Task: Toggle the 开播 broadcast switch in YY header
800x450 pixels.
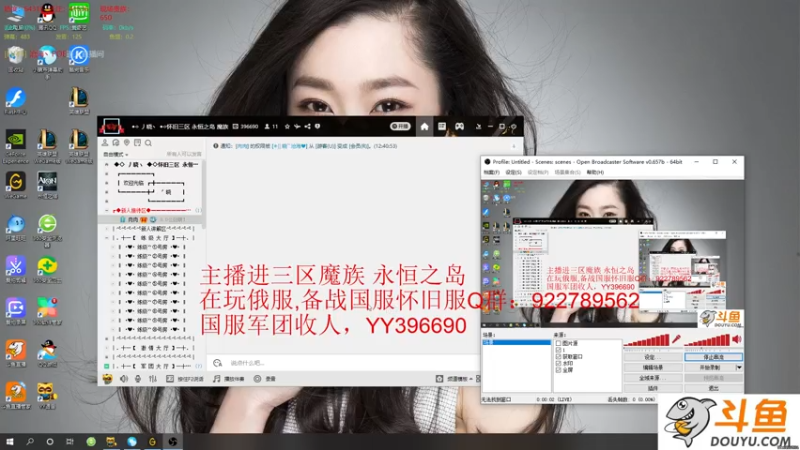Action: (x=400, y=127)
